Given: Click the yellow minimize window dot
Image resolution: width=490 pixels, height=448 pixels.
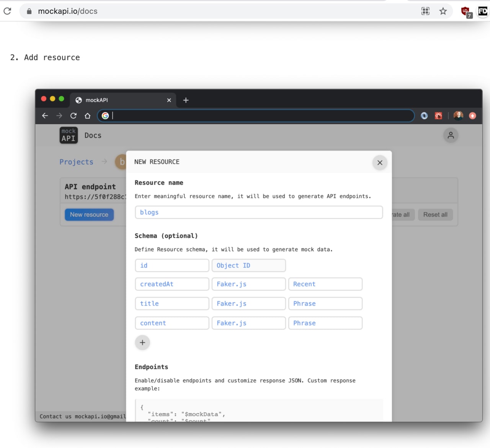Looking at the screenshot, I should pyautogui.click(x=52, y=99).
